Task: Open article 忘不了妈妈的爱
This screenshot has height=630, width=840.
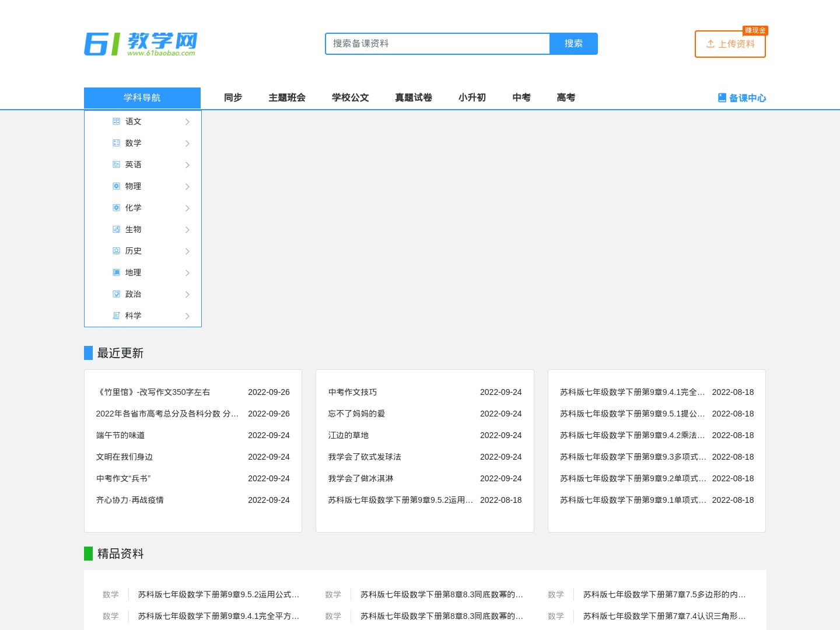Action: 356,414
